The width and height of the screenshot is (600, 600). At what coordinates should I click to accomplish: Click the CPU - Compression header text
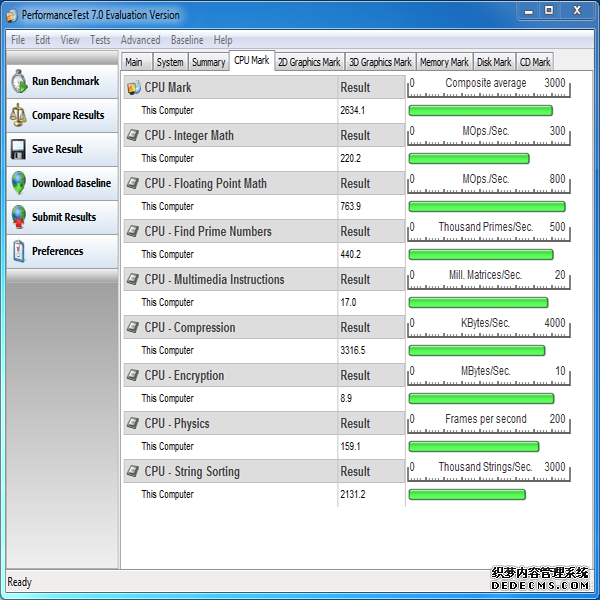tap(190, 328)
